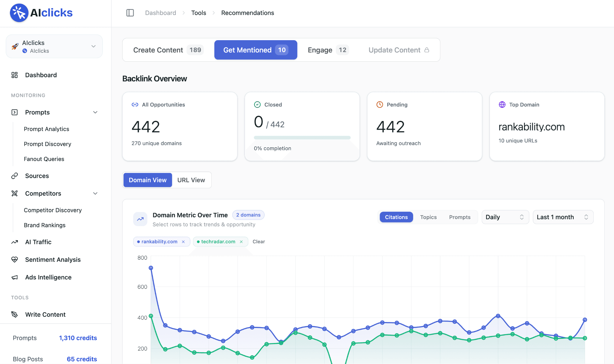Switch to URL View
Viewport: 614px width, 364px height.
coord(191,180)
